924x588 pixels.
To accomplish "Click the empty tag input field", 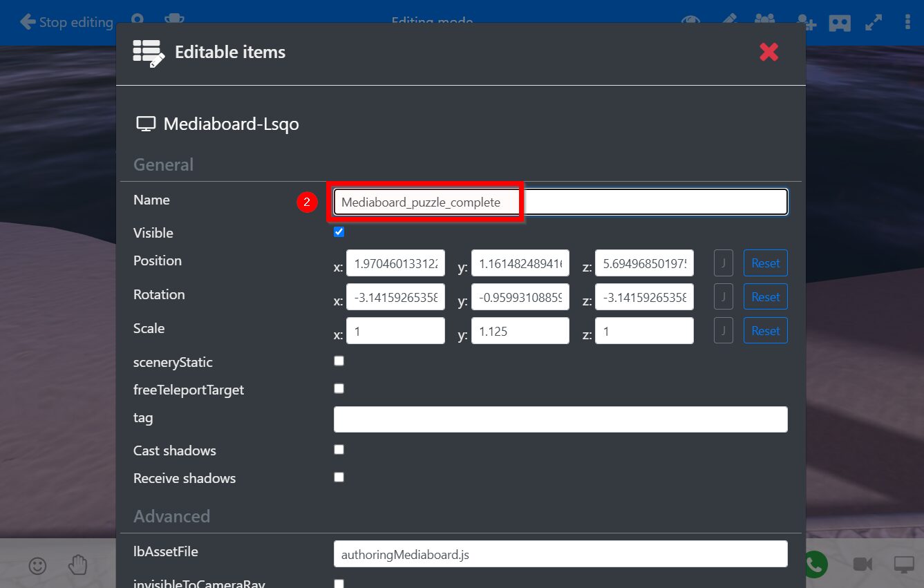I will coord(560,419).
